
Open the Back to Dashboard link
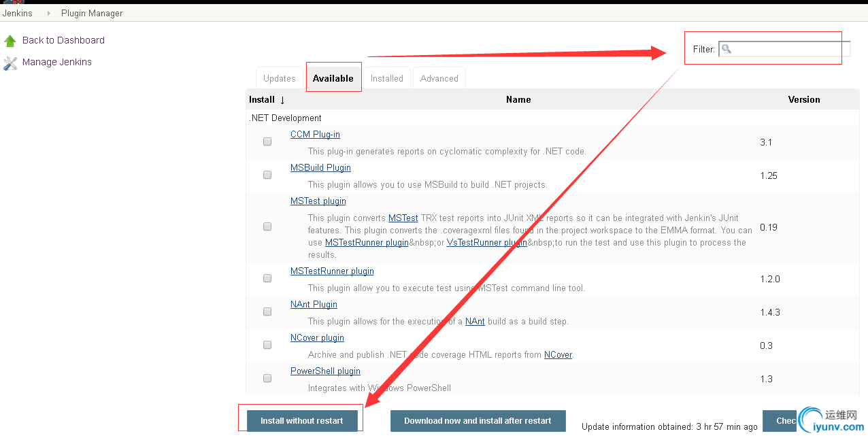pyautogui.click(x=63, y=40)
